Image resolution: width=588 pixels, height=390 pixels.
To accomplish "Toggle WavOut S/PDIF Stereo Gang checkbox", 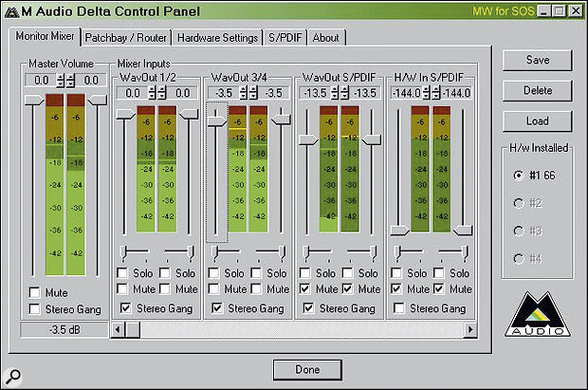I will pyautogui.click(x=308, y=308).
